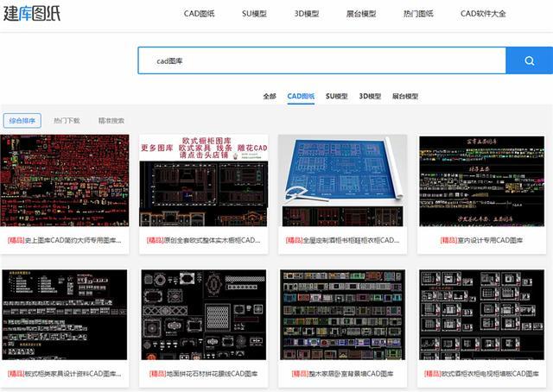
Task: Select the 3D模型 filter tab under search
Action: 370,96
